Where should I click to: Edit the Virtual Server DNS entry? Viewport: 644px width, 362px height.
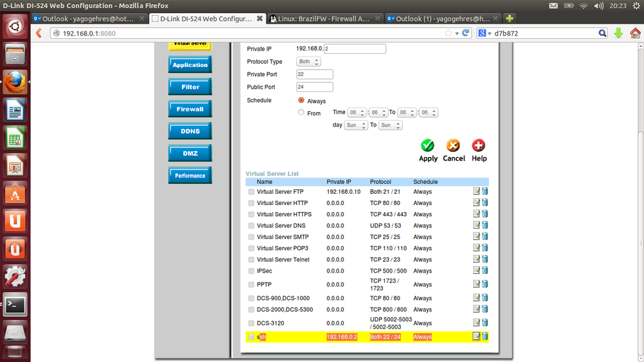[476, 225]
